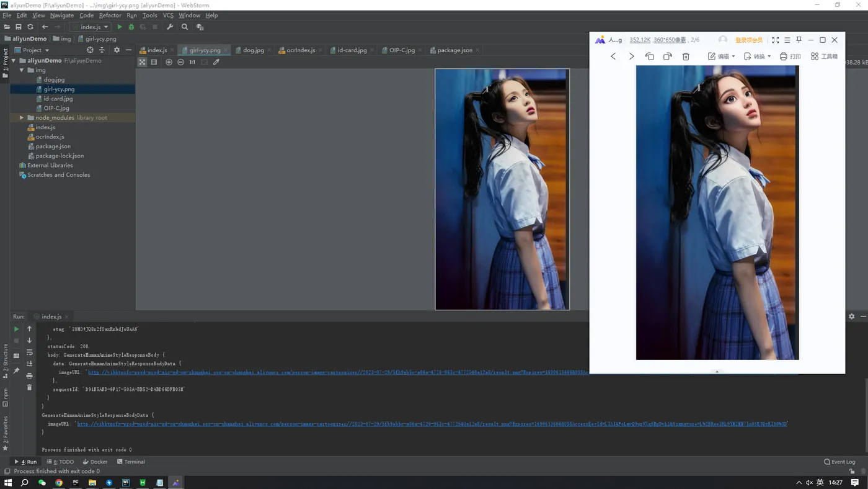Run index.js with the green play icon in the main toolbar
The height and width of the screenshot is (489, 868).
[120, 27]
